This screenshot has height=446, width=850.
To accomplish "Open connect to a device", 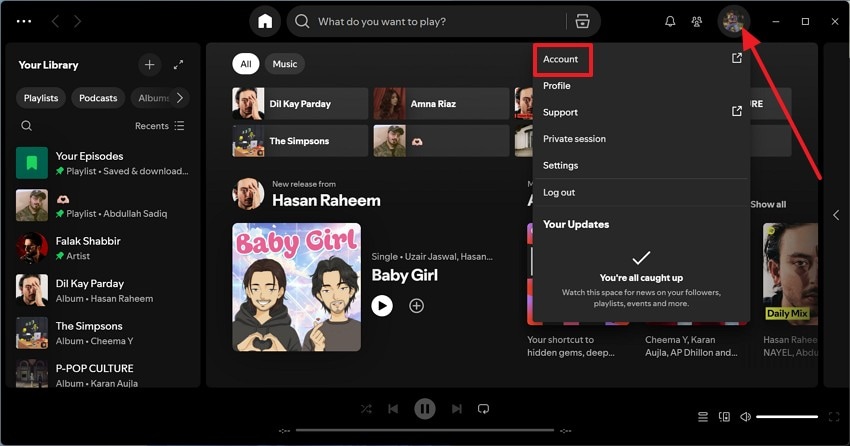I will point(724,417).
